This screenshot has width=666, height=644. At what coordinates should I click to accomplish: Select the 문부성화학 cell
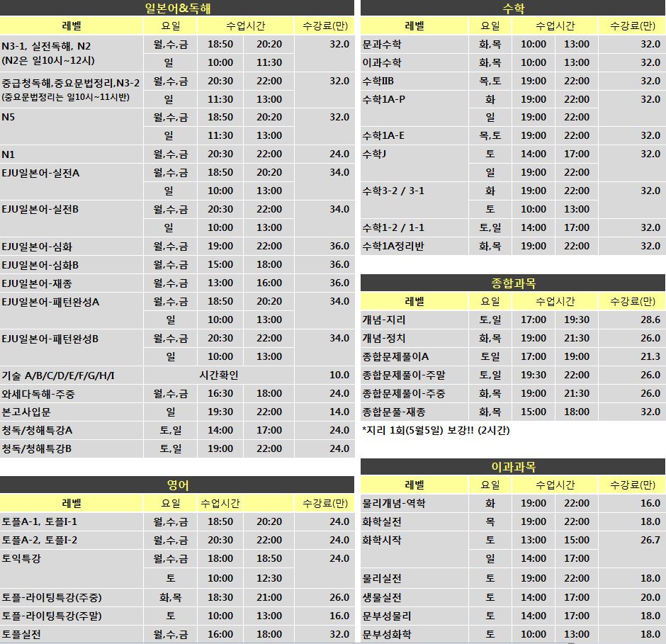coord(414,634)
